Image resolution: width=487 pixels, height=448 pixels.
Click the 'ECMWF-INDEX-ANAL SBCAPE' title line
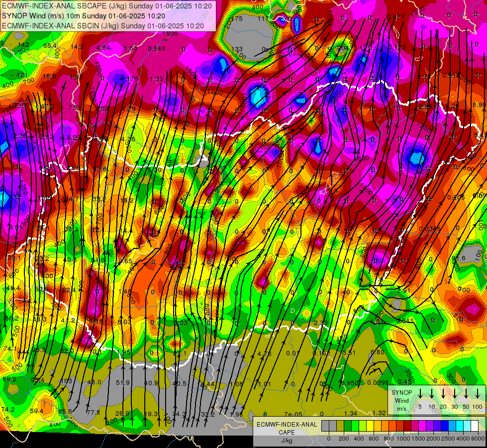107,6
